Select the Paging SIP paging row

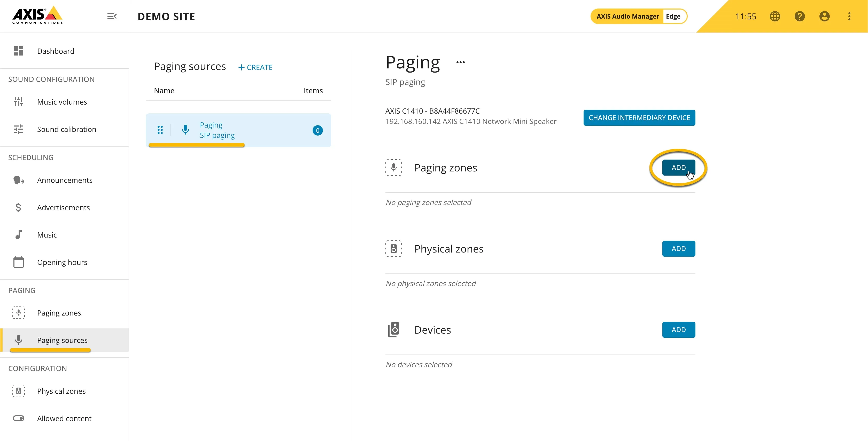pos(238,130)
